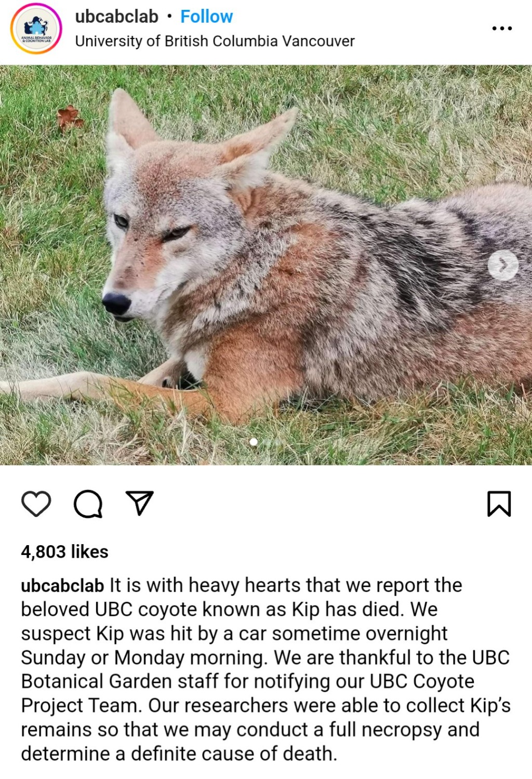
Task: View the 4,803 likes list
Action: pos(64,551)
